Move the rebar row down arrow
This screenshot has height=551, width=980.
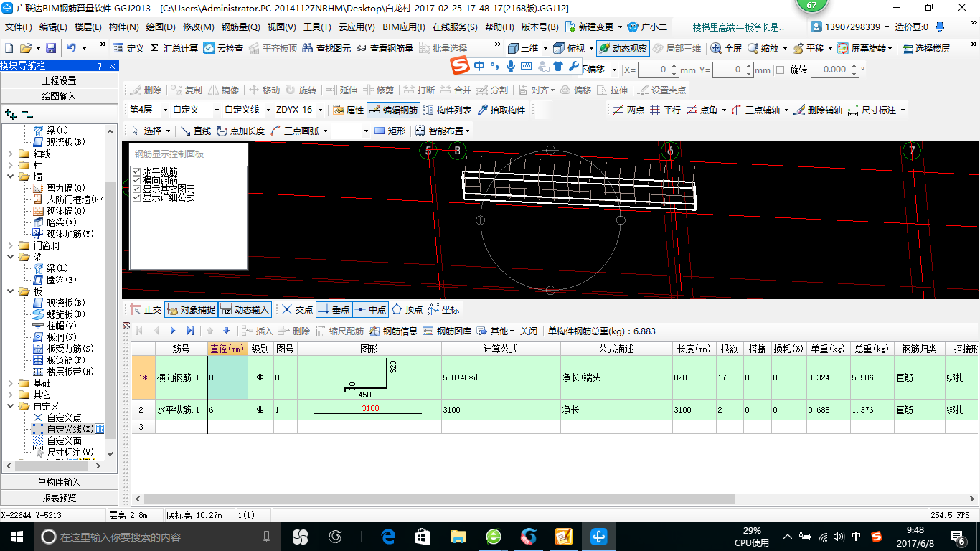tap(227, 331)
